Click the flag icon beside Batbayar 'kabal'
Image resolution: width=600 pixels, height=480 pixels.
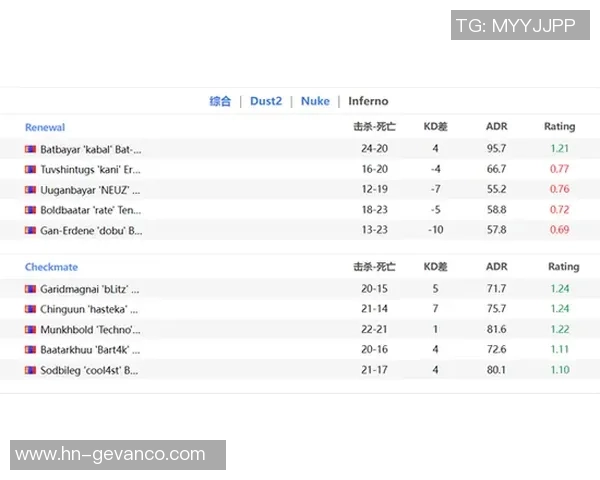[x=30, y=149]
